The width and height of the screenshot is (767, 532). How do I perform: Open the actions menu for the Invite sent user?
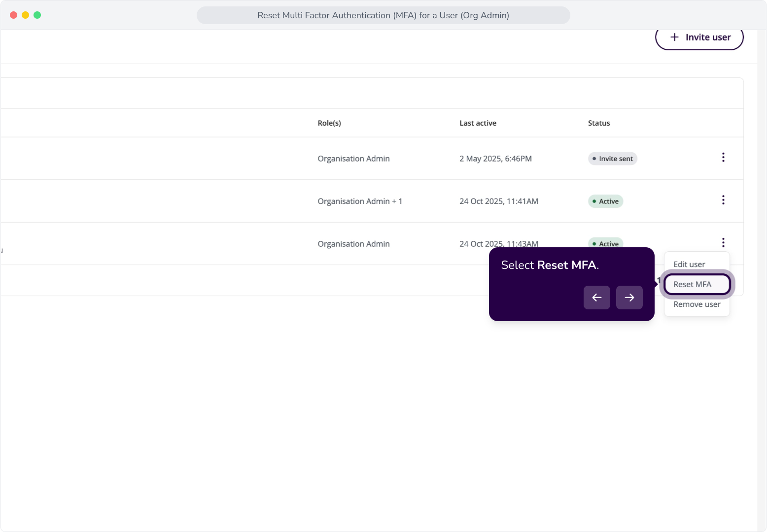click(x=723, y=158)
